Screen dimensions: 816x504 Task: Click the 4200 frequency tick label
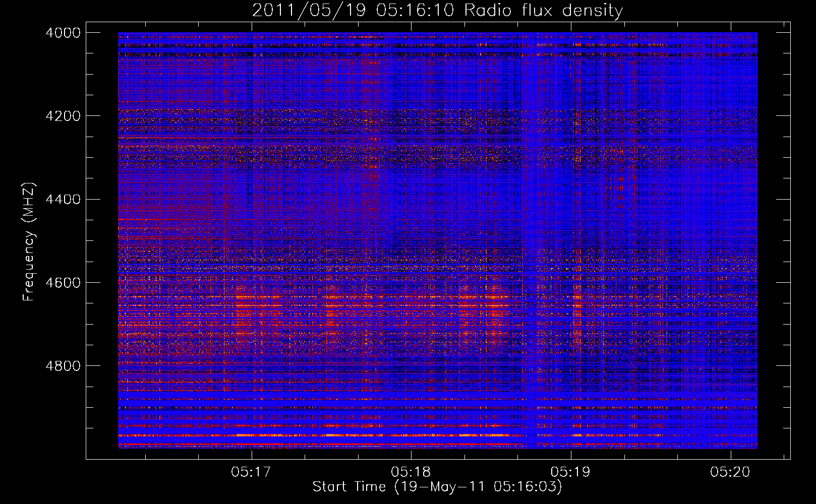click(63, 116)
